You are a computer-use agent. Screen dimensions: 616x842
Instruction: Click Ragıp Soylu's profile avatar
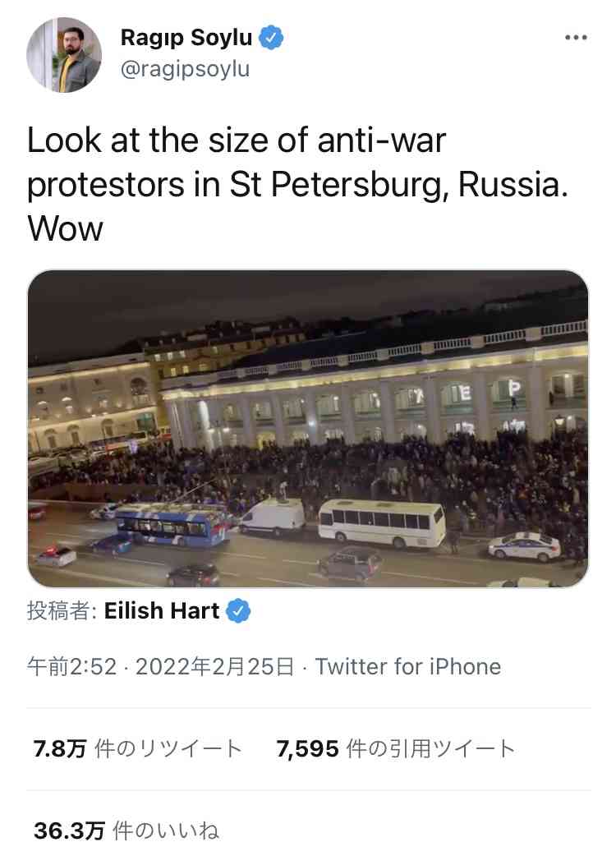64,55
